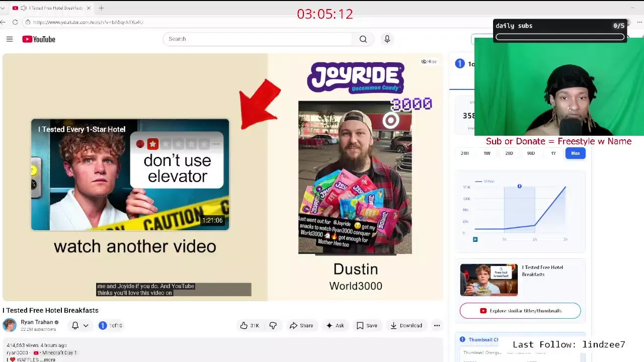Screen dimensions: 644x362
Task: Reload the page with refresh icon
Action: pos(15,22)
